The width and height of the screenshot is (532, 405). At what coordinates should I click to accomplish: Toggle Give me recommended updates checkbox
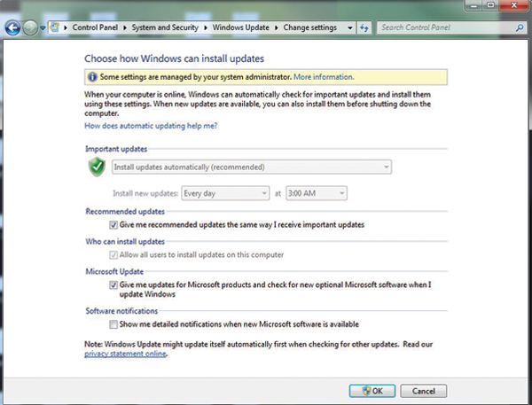[113, 225]
